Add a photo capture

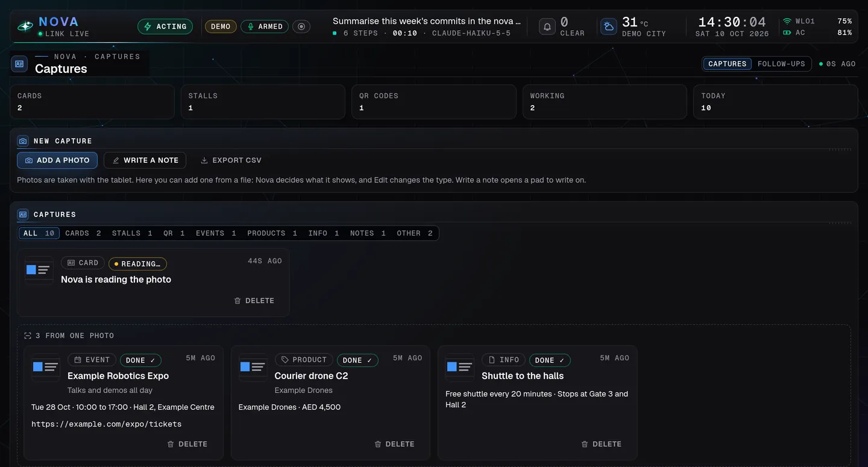pyautogui.click(x=57, y=160)
